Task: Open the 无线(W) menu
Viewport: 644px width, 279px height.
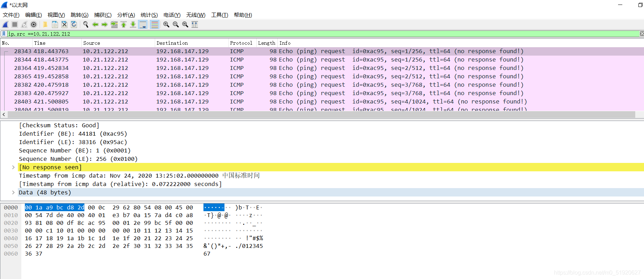Action: pos(196,15)
